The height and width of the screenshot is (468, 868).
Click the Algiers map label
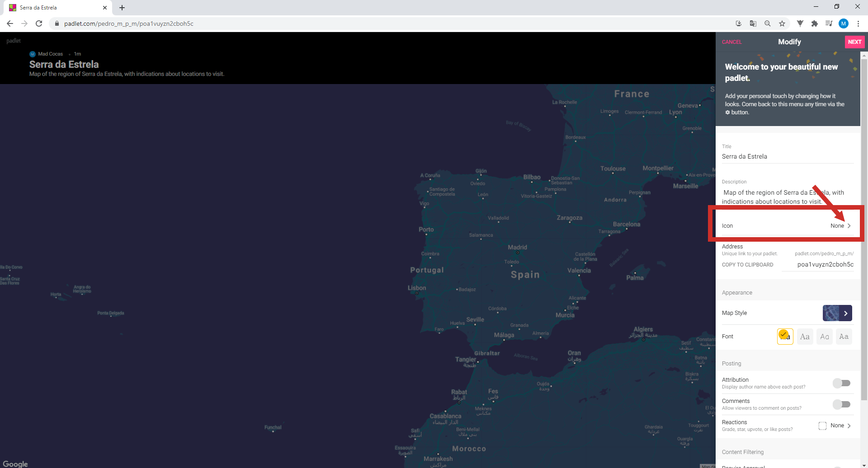click(x=643, y=329)
